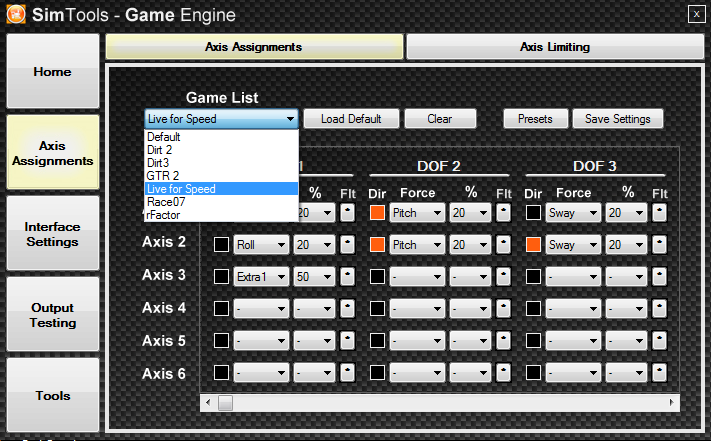Toggle Axis 2 DOF 3 orange direction swatch
Screen dimensions: 711x441
coord(533,245)
